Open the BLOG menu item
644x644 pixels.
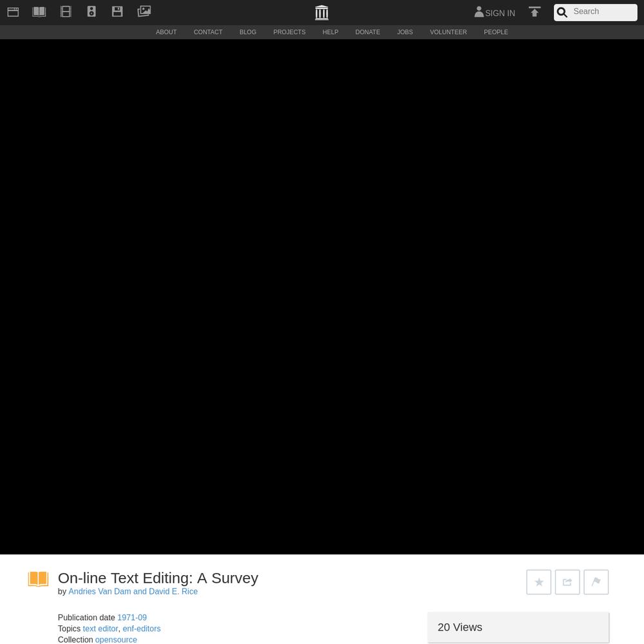[x=248, y=32]
